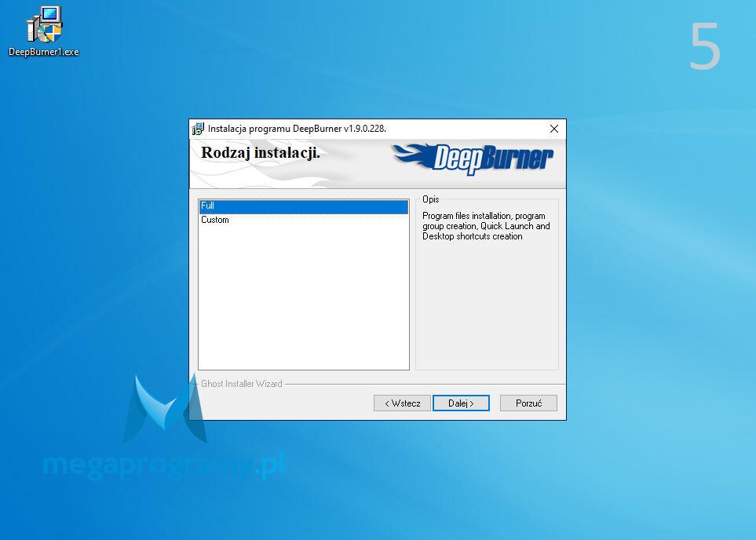756x540 pixels.
Task: Continue with the Dalej button
Action: point(461,403)
